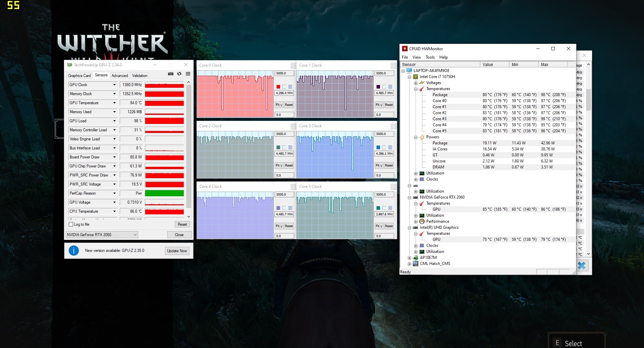Click the Intel(R) UHD Graphics card icon
The width and height of the screenshot is (644, 348).
(x=415, y=227)
